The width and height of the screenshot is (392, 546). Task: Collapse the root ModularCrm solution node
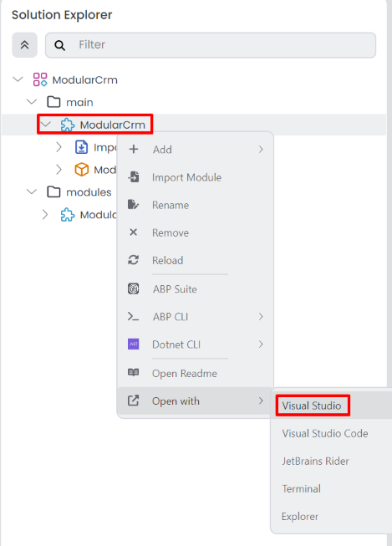[18, 79]
